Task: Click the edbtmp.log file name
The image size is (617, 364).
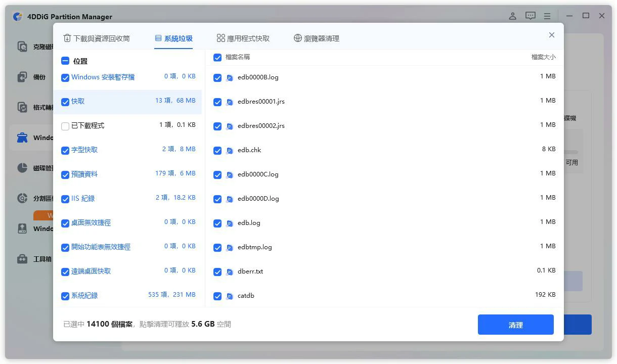Action: (255, 247)
